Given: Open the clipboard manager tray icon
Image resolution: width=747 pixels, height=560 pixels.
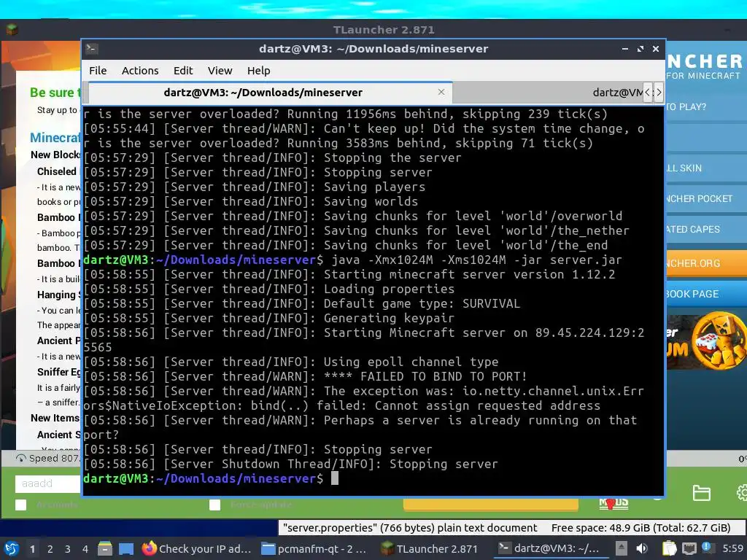Looking at the screenshot, I should point(669,548).
